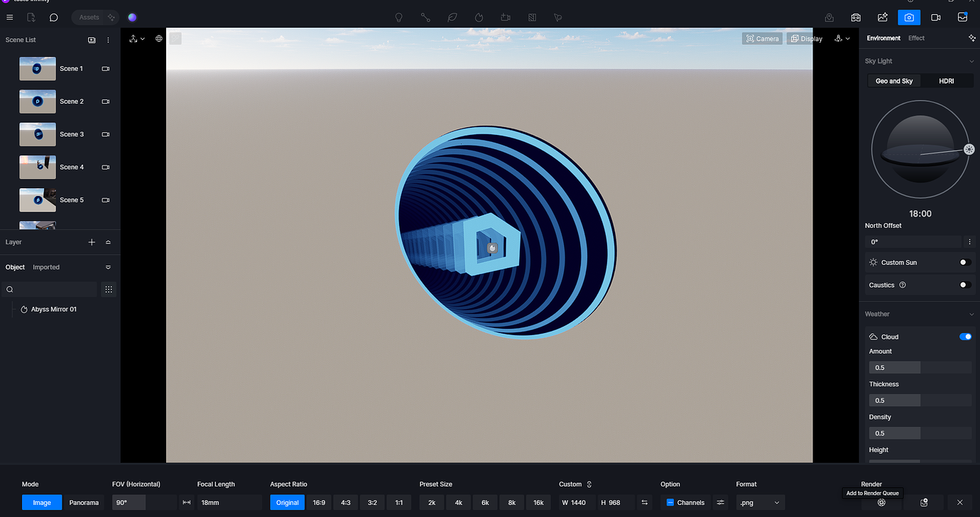Collapse the Layer panel
The height and width of the screenshot is (517, 980).
(x=108, y=242)
